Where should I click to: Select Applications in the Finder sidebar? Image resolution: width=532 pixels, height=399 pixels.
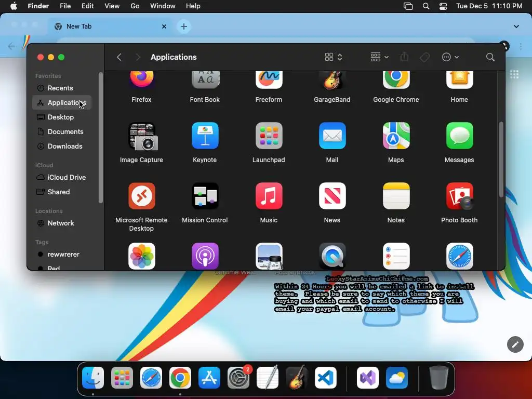pyautogui.click(x=62, y=102)
